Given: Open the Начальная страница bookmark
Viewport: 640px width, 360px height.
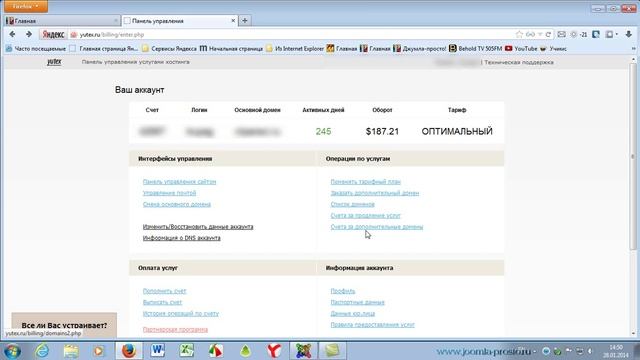Looking at the screenshot, I should coord(231,49).
